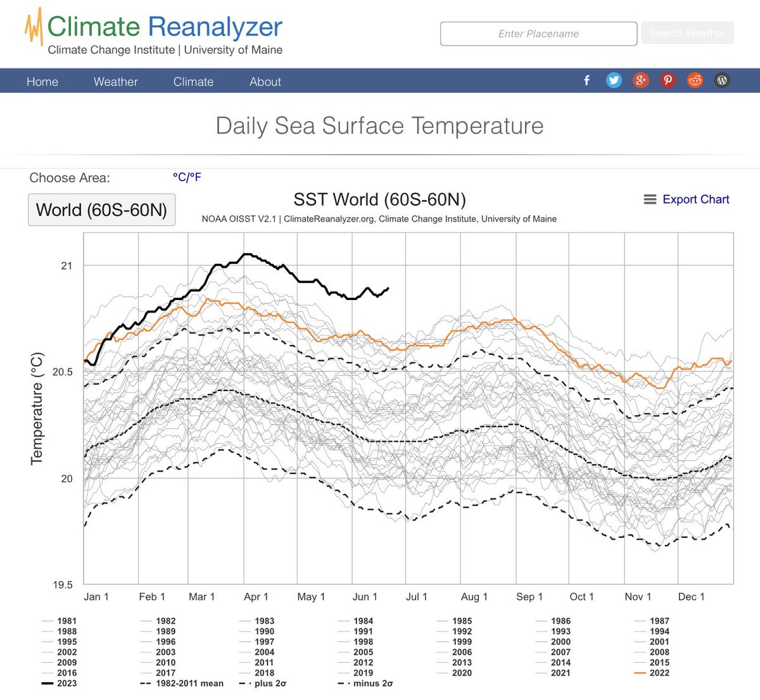Toggle the 2015 series in legend

(x=652, y=663)
